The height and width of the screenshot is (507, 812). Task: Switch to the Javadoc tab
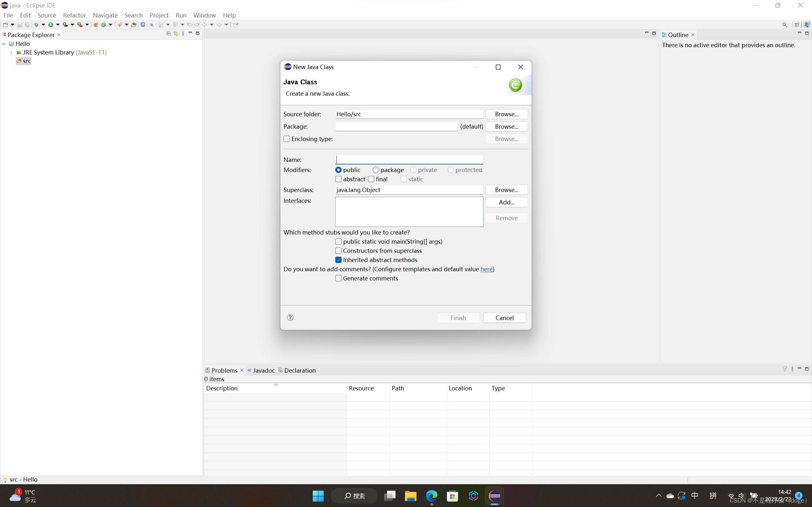[263, 370]
